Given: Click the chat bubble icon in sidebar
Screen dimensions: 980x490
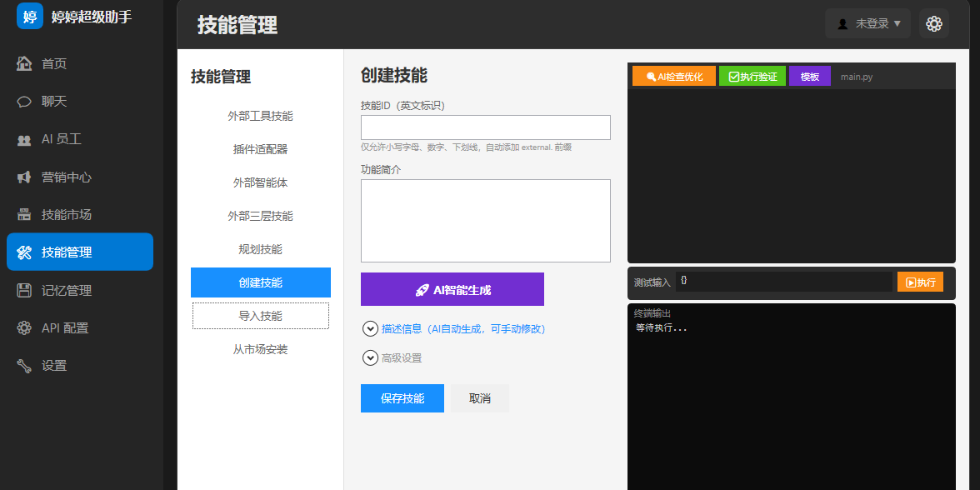Looking at the screenshot, I should (x=24, y=102).
